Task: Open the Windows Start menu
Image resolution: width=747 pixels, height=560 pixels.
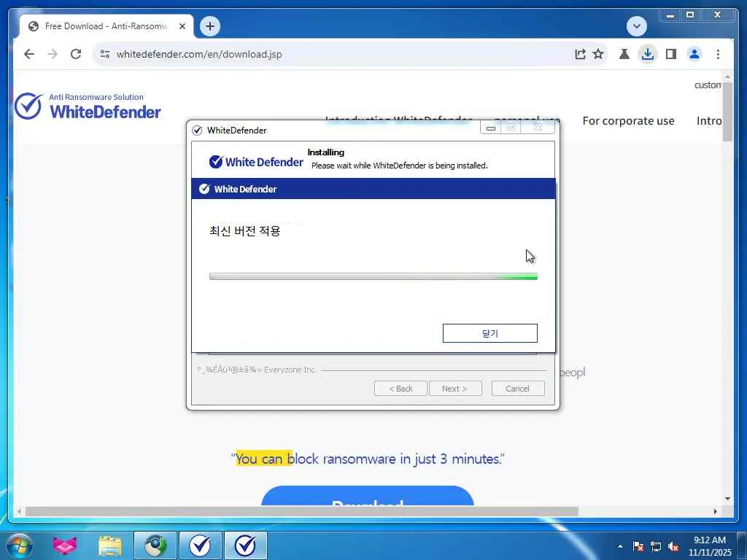Action: click(x=20, y=545)
